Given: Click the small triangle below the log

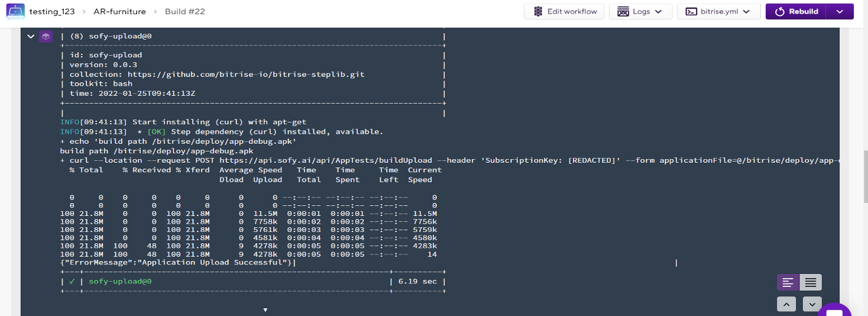Looking at the screenshot, I should pos(265,309).
